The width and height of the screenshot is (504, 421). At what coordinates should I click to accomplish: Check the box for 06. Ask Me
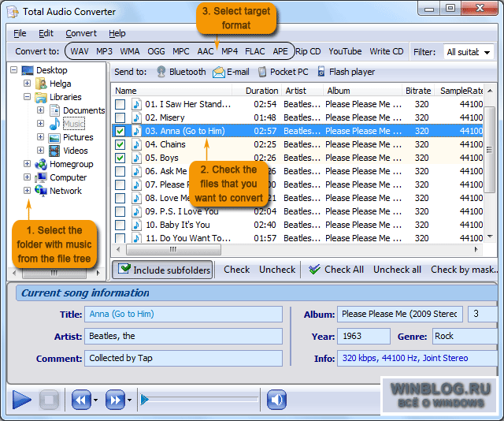tap(120, 171)
